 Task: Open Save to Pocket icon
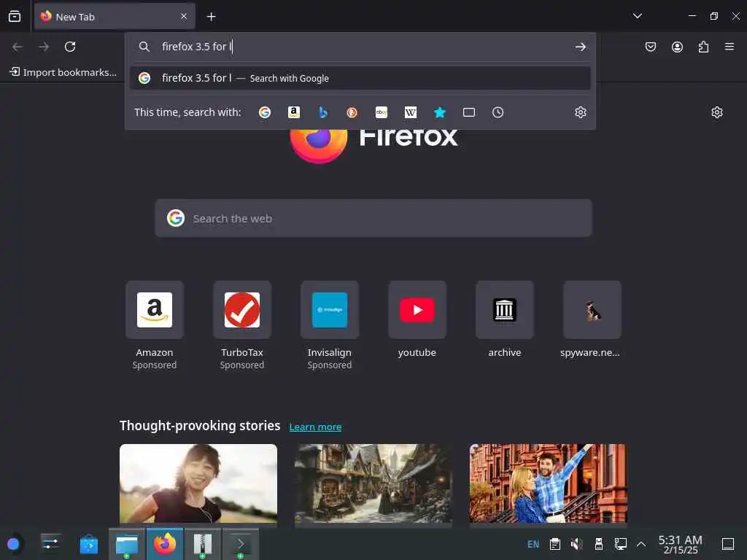651,47
